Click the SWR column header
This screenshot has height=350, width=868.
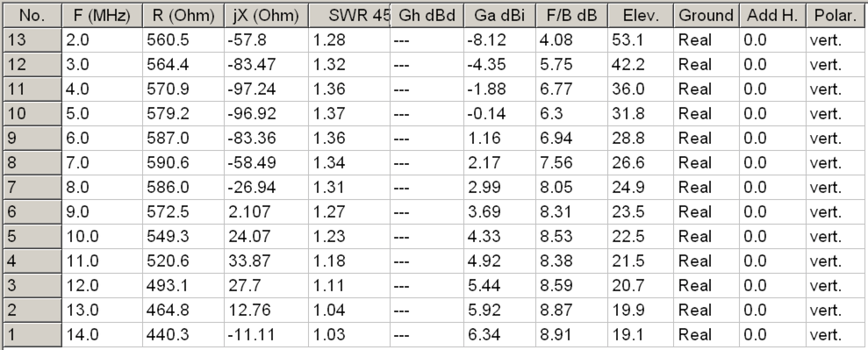(x=349, y=16)
